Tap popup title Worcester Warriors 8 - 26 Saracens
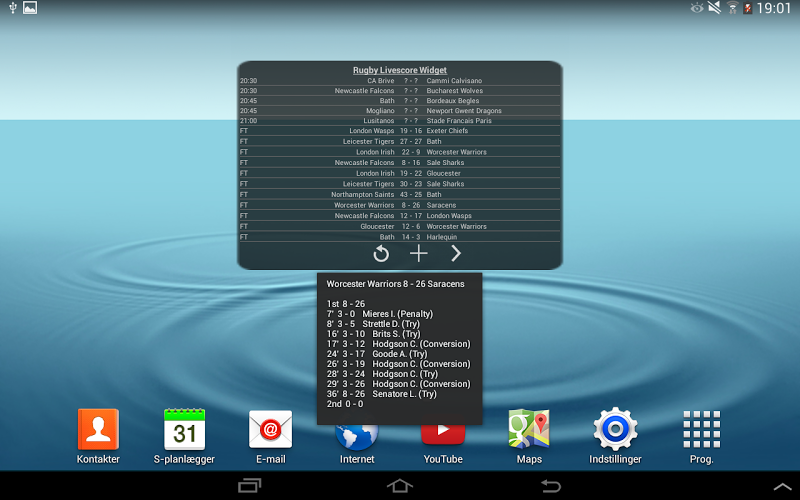This screenshot has height=500, width=800. pyautogui.click(x=395, y=284)
